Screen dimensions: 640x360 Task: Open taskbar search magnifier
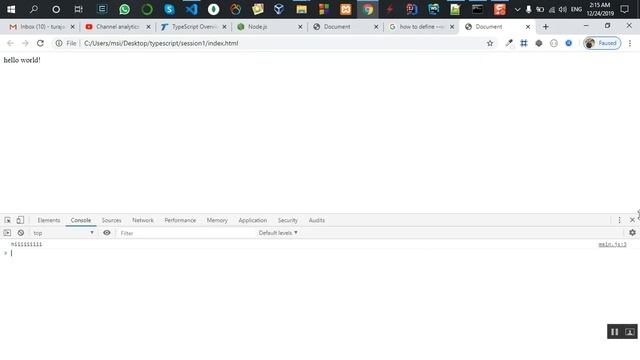point(33,9)
